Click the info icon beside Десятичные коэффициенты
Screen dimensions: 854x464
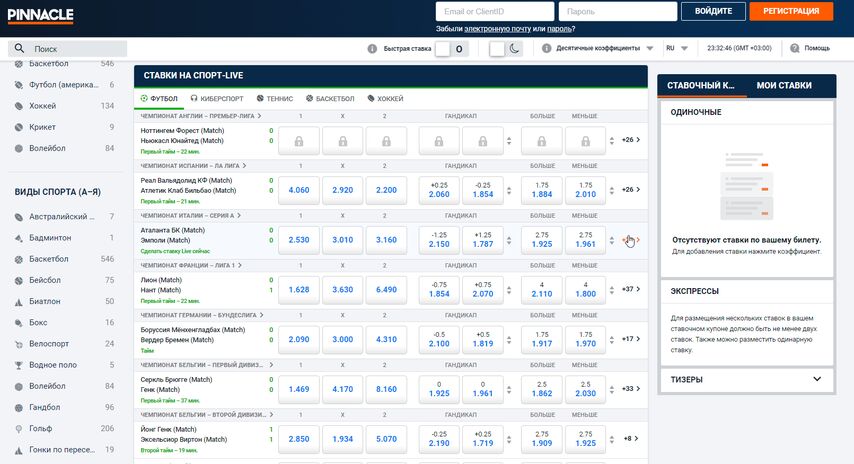point(546,48)
